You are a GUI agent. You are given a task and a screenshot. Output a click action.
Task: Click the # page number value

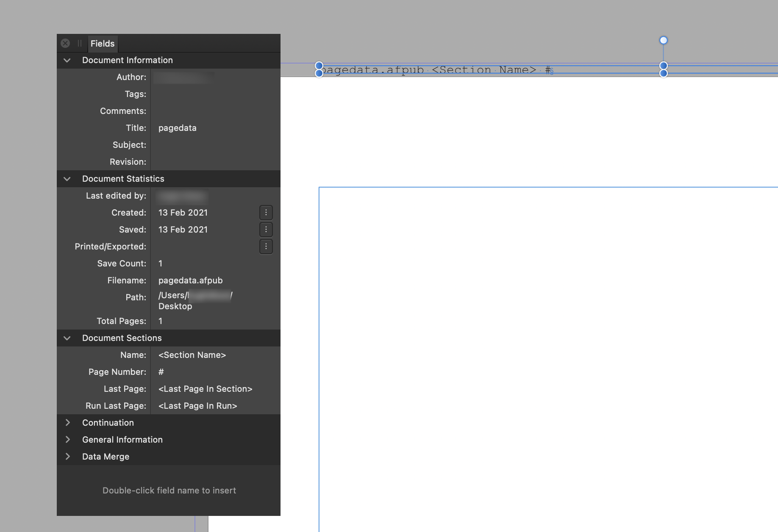pos(161,372)
